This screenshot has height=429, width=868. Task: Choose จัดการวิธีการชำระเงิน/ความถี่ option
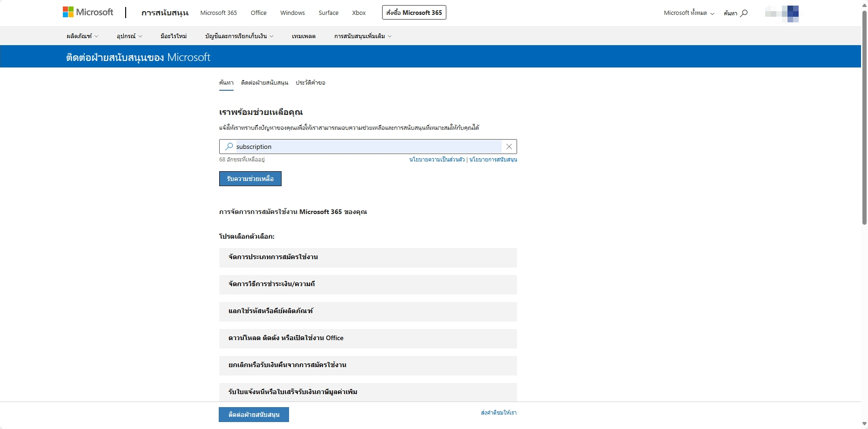point(368,284)
